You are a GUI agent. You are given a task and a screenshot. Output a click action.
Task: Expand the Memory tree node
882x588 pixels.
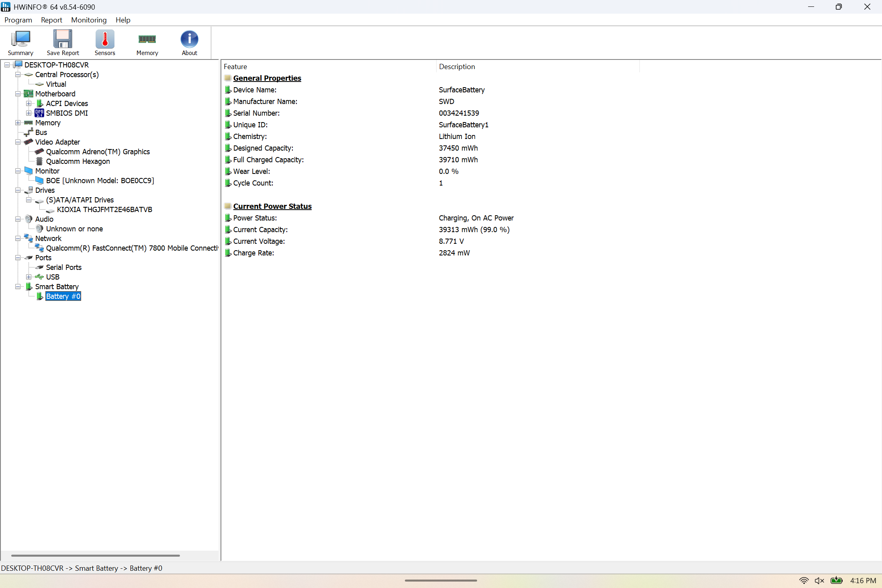18,122
